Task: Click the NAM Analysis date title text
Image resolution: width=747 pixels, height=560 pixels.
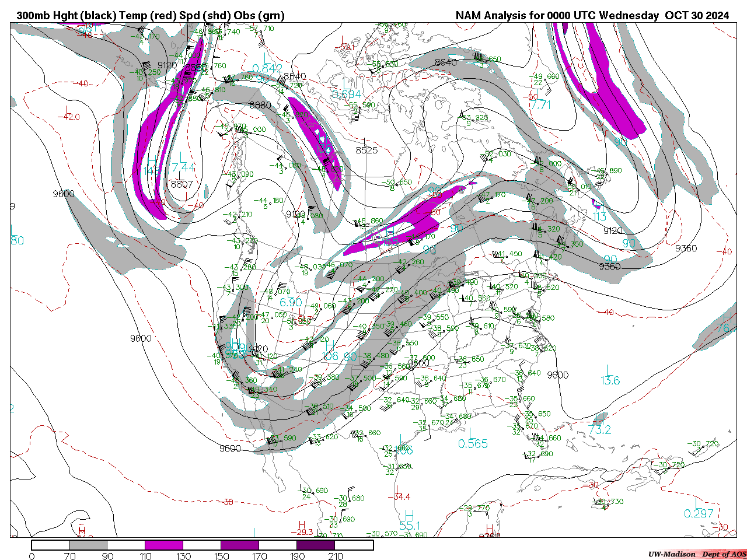Action: click(x=592, y=16)
